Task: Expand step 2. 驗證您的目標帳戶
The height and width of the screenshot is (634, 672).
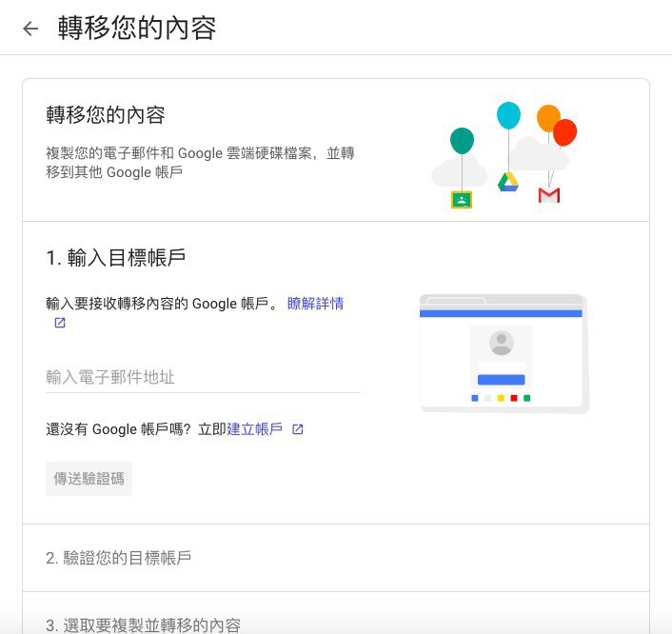Action: pos(336,558)
